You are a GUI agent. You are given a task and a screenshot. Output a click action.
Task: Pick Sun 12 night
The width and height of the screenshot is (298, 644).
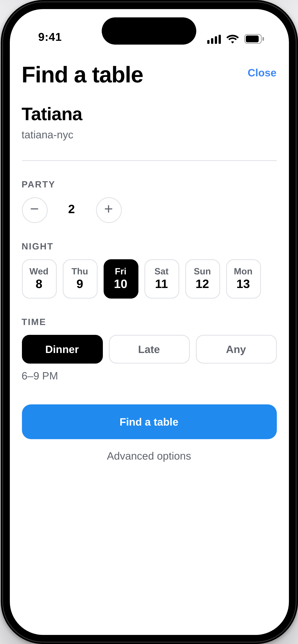(202, 279)
